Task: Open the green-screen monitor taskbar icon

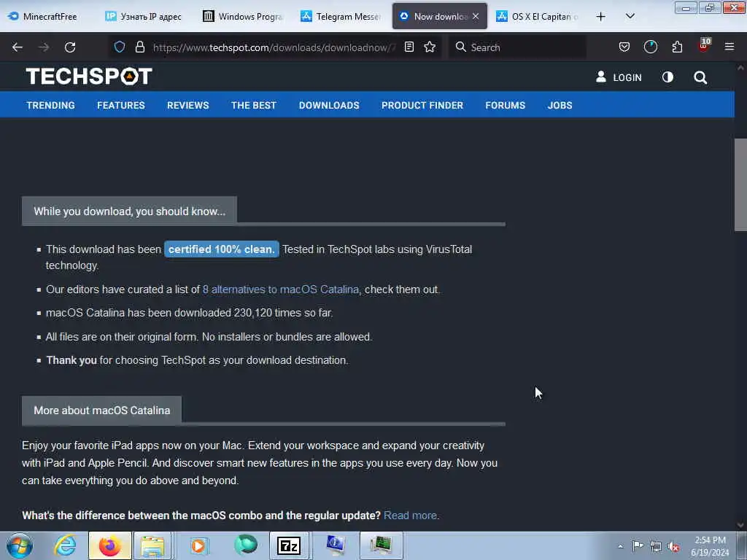Action: pos(381,545)
